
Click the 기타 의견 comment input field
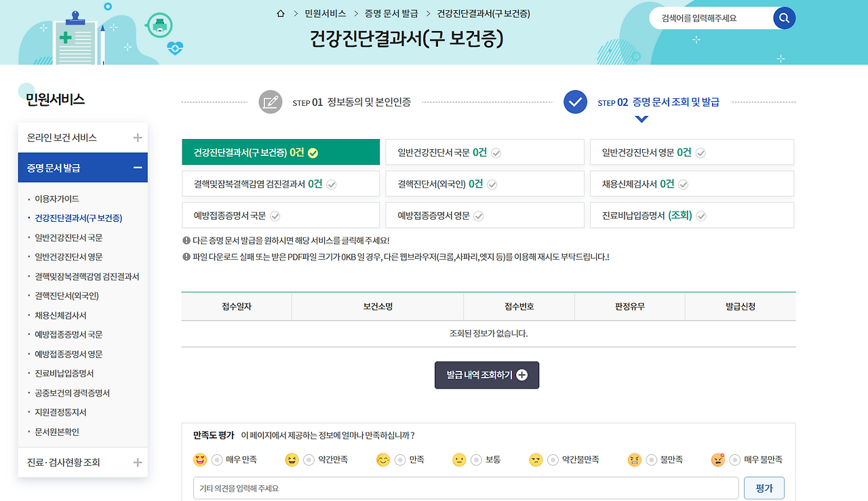(466, 488)
